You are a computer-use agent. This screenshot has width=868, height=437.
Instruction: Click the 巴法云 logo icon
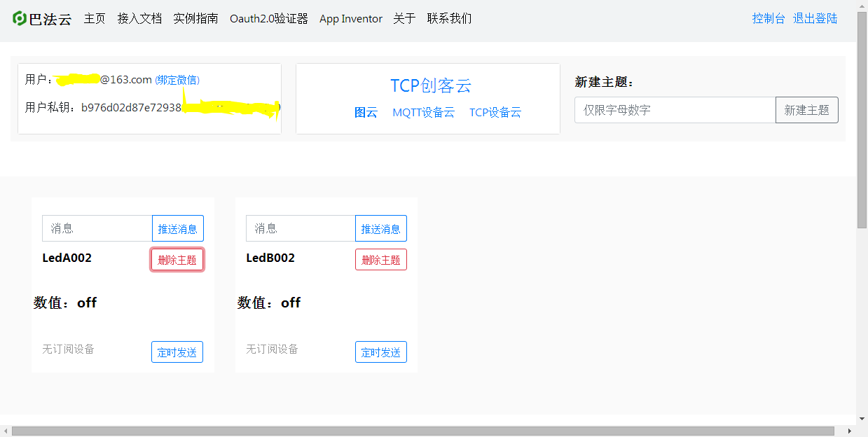click(x=20, y=18)
